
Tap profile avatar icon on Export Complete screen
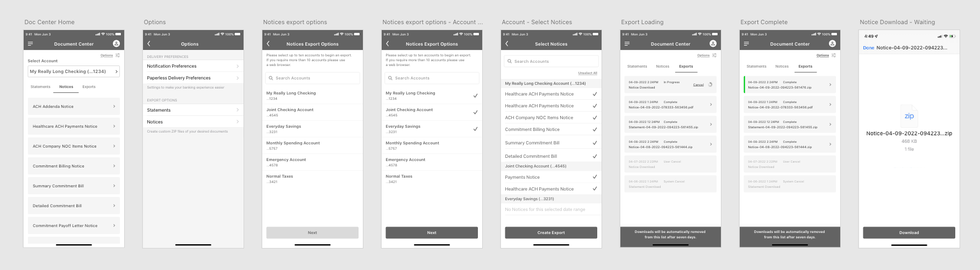tap(832, 43)
